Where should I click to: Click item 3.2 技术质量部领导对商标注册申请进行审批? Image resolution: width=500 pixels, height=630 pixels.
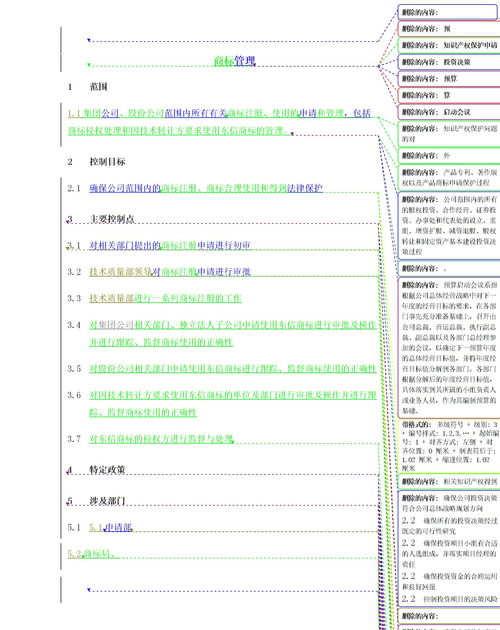point(159,272)
